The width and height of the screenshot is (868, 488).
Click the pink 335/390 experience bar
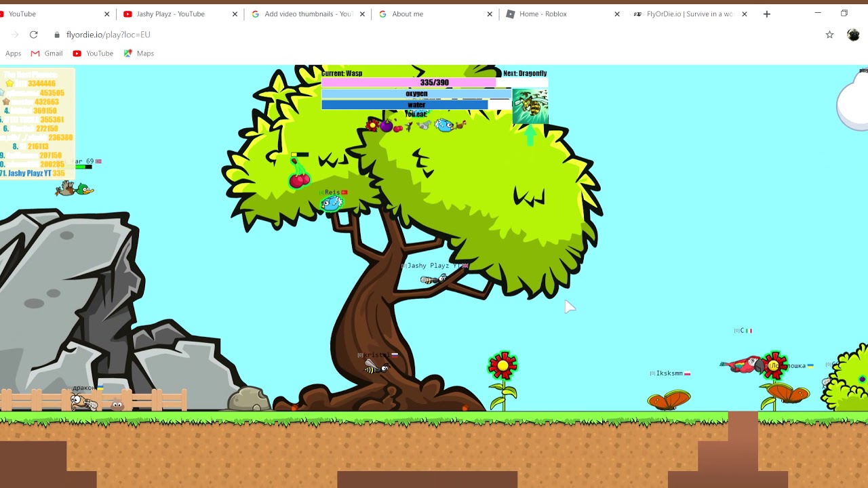click(x=435, y=83)
